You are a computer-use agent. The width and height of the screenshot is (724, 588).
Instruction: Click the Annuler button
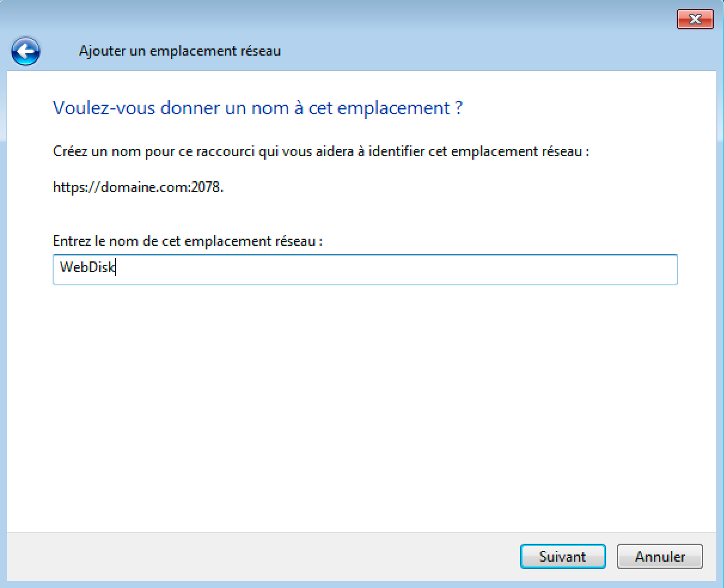click(660, 556)
